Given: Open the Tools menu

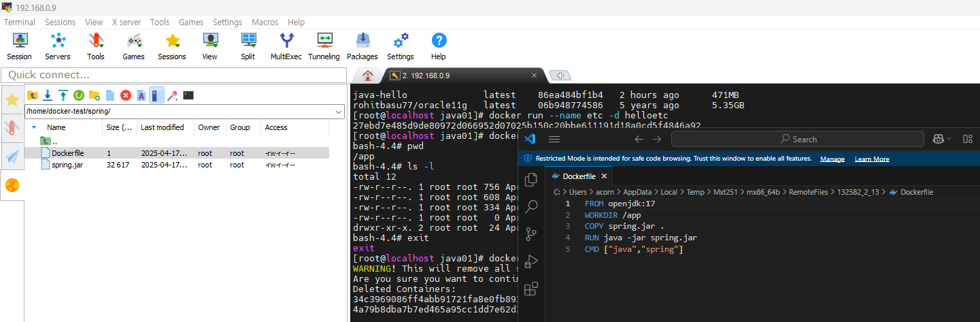Looking at the screenshot, I should click(x=160, y=22).
